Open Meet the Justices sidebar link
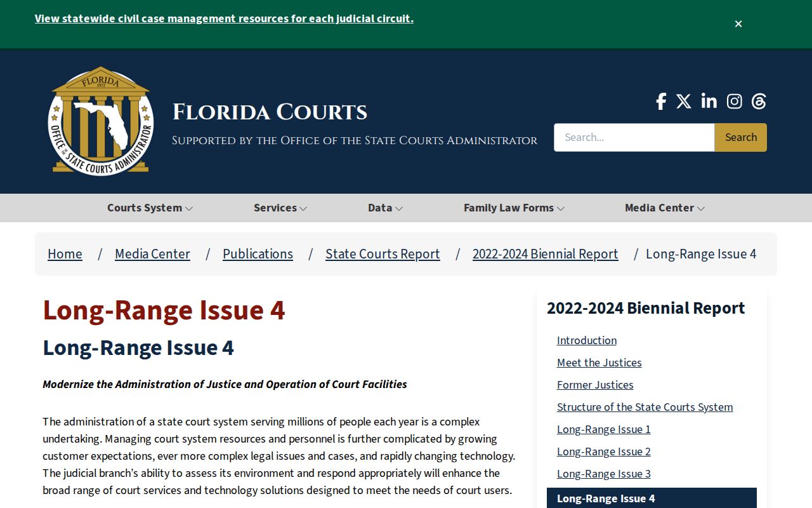 click(x=599, y=363)
